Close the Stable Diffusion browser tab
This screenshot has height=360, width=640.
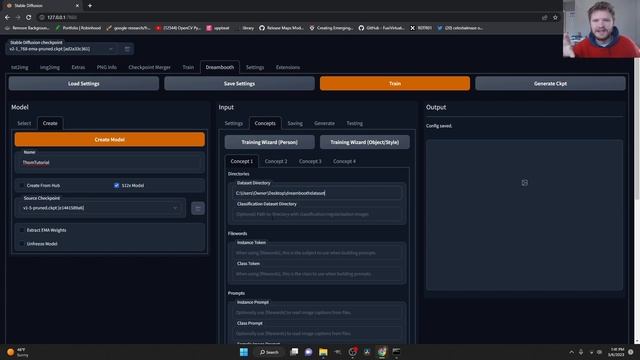(x=77, y=6)
